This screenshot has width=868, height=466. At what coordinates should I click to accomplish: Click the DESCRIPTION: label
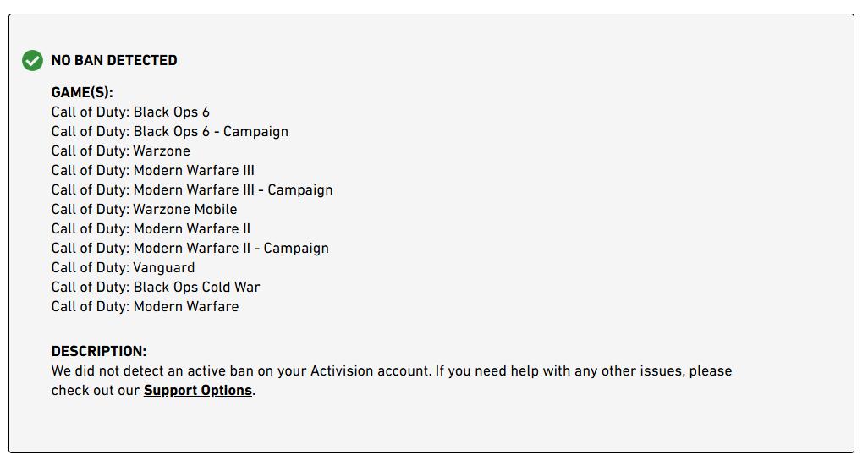tap(98, 352)
